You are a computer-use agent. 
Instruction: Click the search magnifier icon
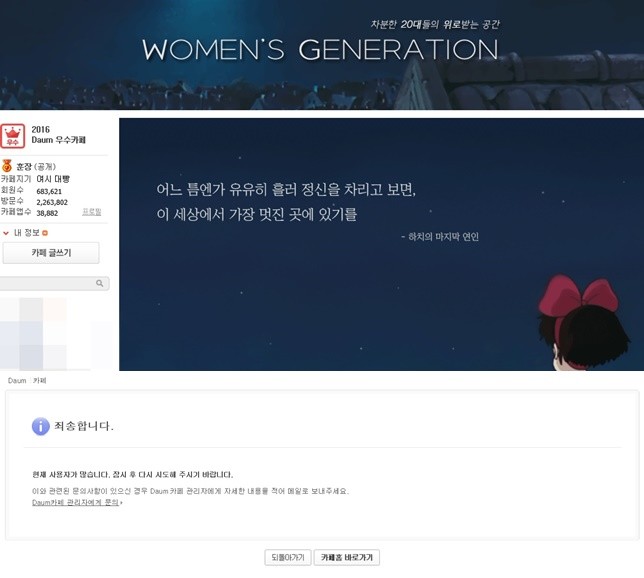(x=100, y=284)
